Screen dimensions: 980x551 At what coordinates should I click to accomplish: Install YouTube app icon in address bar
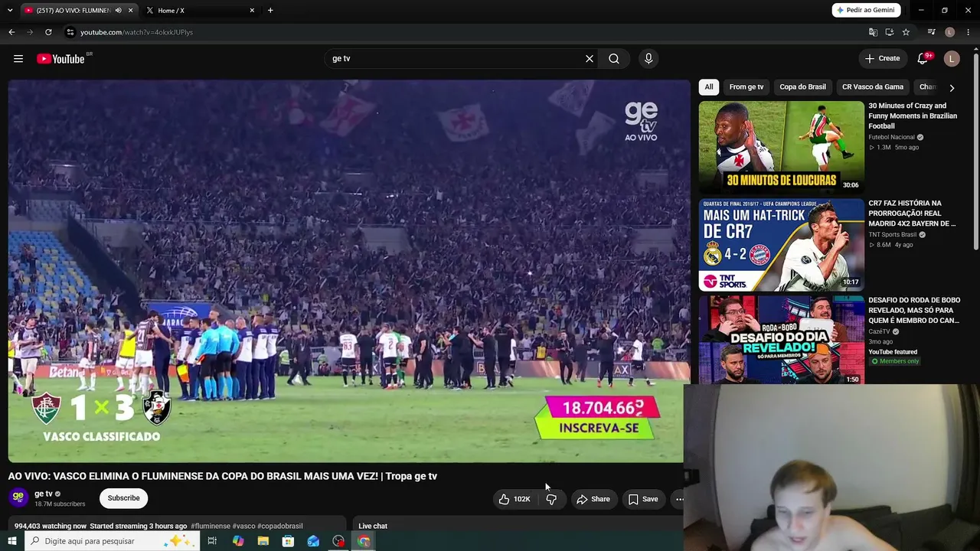(x=890, y=32)
